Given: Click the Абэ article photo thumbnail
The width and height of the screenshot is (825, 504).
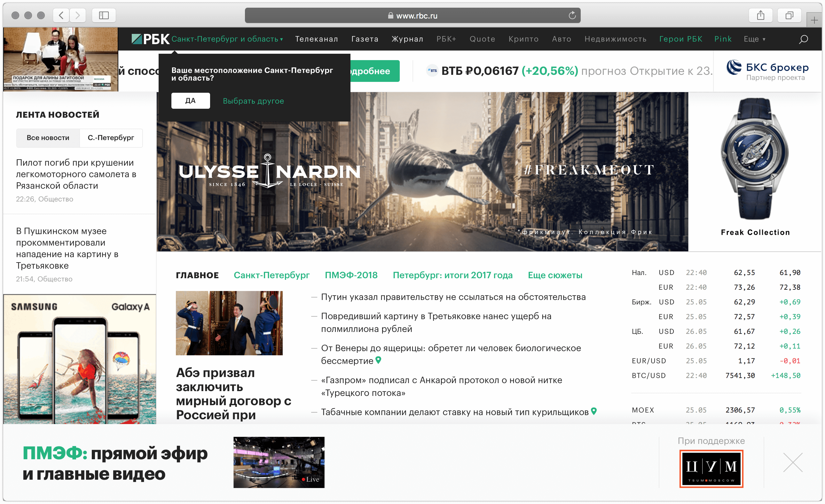Looking at the screenshot, I should (x=229, y=323).
